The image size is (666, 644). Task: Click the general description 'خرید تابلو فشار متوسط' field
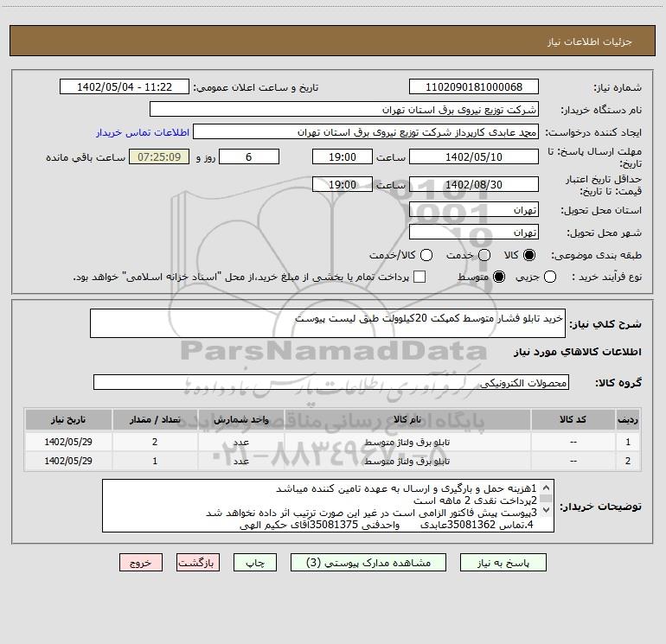328,323
